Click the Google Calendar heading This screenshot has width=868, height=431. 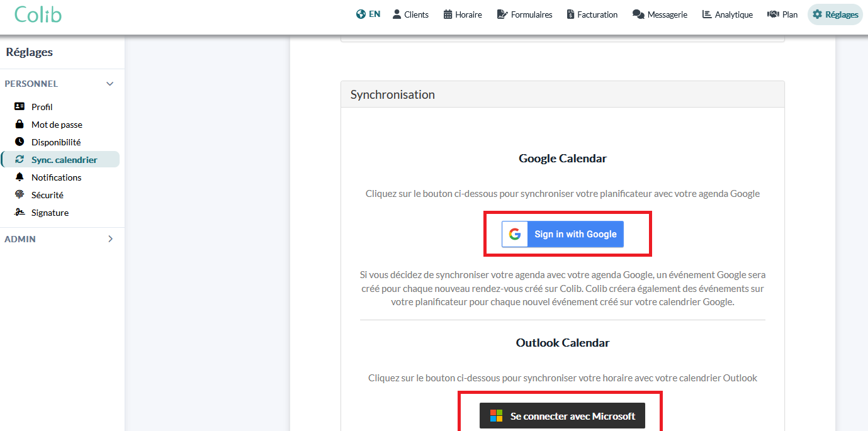[x=563, y=159]
